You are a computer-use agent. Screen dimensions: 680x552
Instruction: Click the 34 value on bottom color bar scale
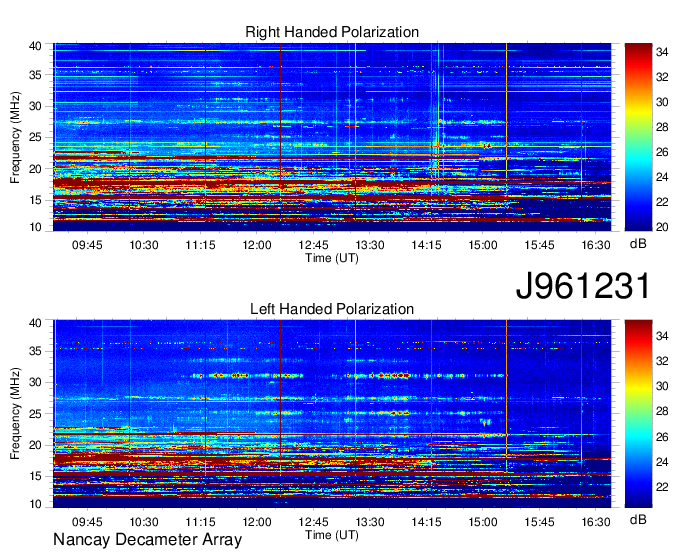tap(662, 336)
